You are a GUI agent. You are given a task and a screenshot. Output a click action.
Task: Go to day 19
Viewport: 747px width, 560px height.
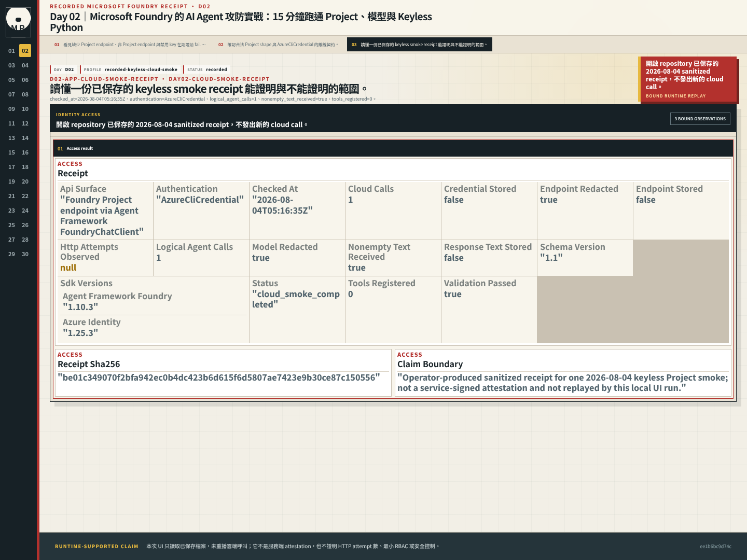tap(11, 181)
